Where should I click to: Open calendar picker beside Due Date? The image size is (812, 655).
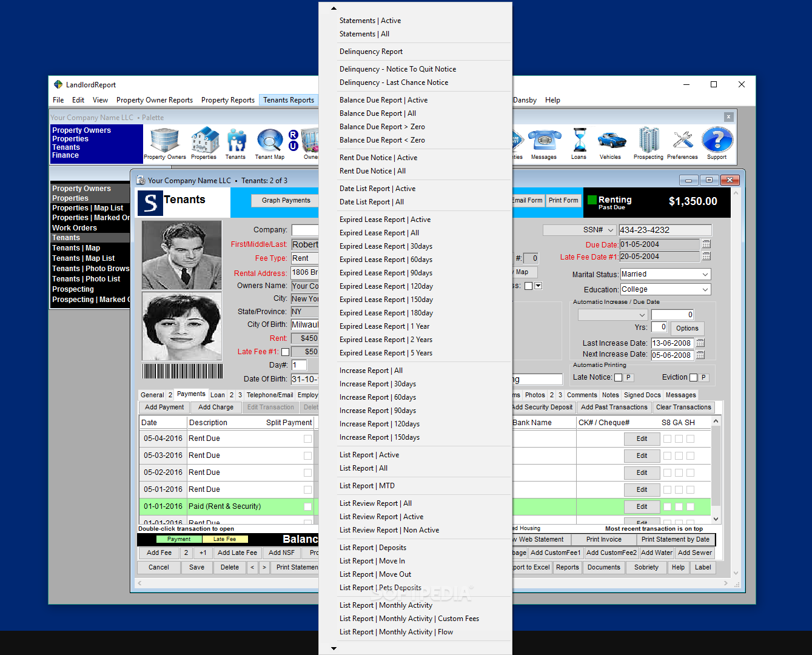706,244
